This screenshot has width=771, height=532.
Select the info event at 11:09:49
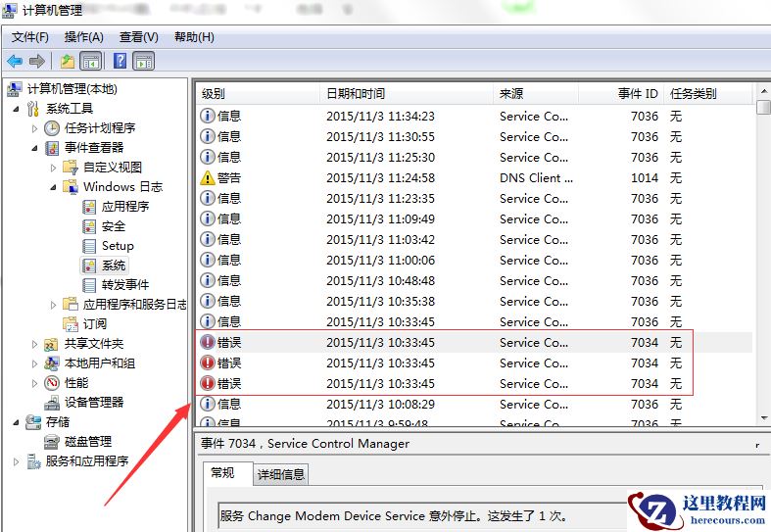(474, 218)
